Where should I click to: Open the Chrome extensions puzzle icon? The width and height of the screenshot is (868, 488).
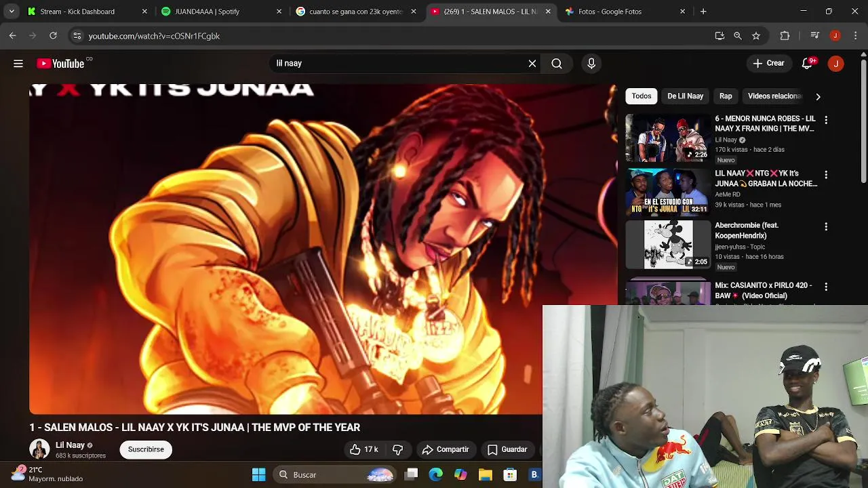click(785, 36)
